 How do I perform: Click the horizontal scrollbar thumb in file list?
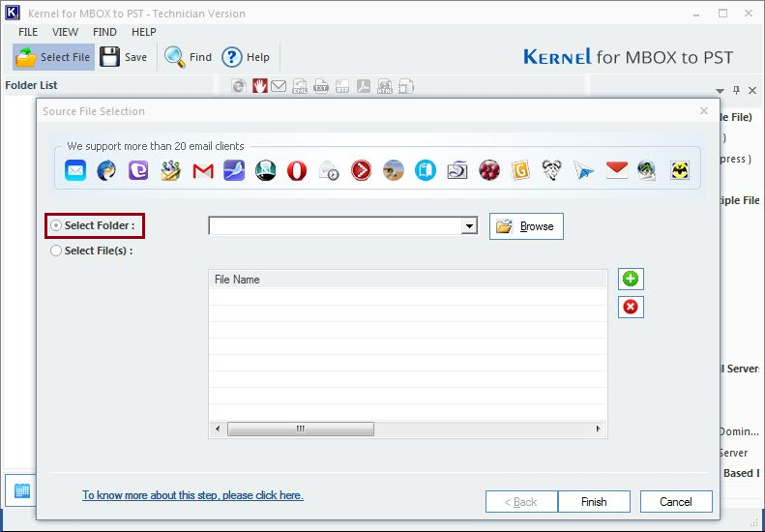tap(301, 429)
